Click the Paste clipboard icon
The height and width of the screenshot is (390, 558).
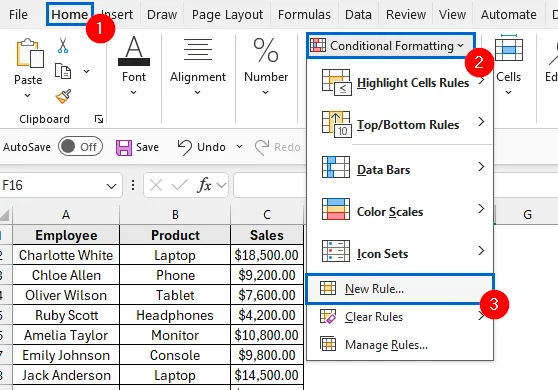point(30,53)
